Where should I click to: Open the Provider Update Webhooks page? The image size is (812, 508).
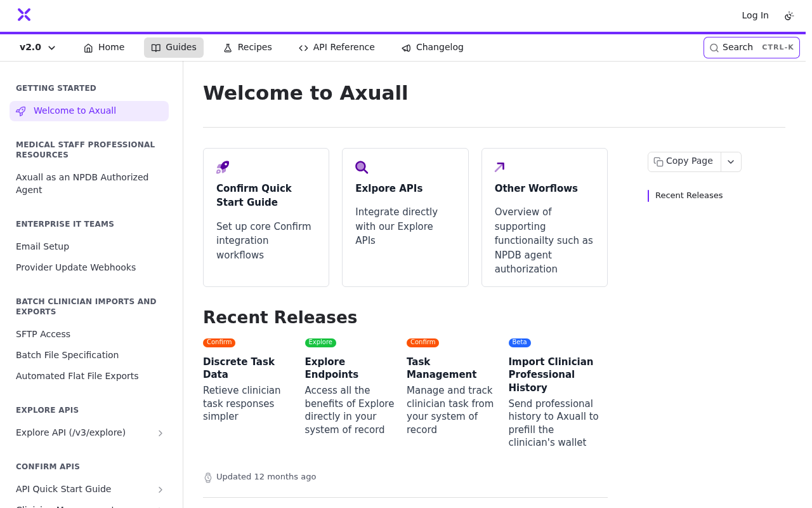tap(89, 267)
